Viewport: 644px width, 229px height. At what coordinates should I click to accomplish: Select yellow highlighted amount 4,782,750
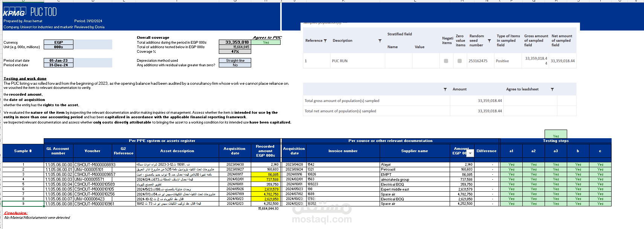(266, 194)
